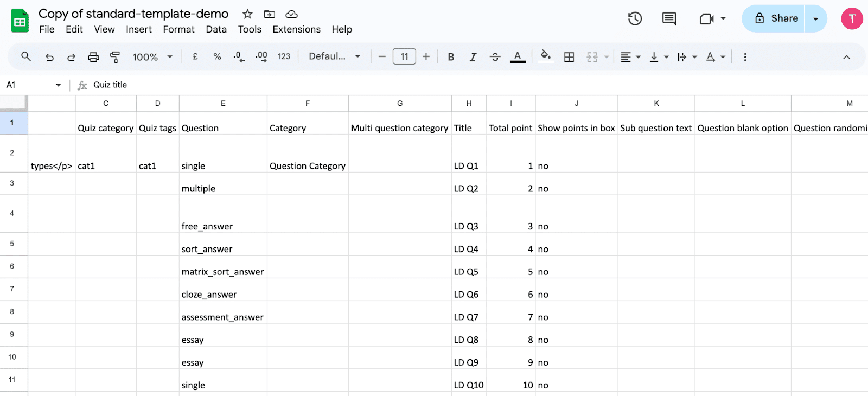Click the Share button
This screenshot has width=868, height=396.
[x=773, y=18]
